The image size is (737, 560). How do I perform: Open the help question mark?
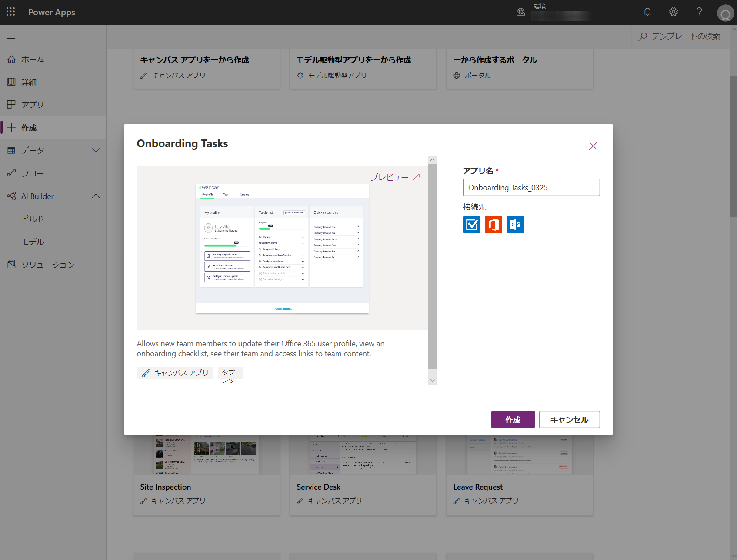(x=699, y=12)
